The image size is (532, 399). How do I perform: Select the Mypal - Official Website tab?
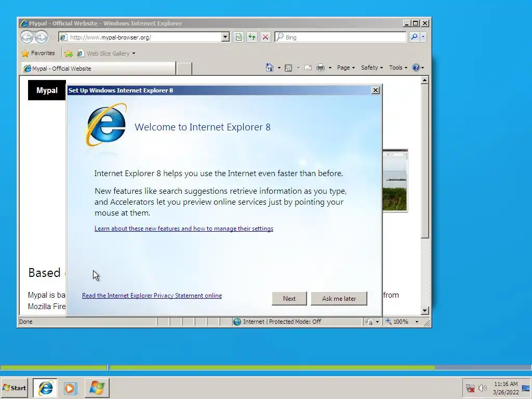tap(98, 68)
